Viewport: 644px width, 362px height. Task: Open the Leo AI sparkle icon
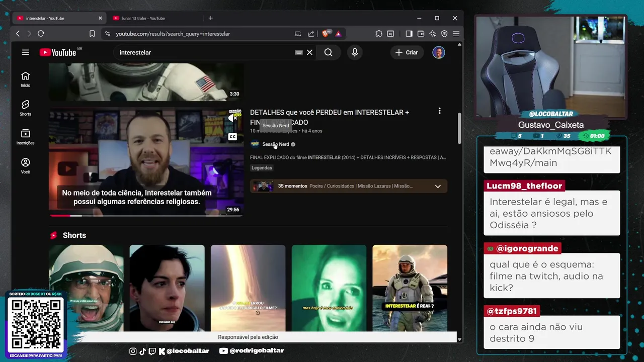(433, 34)
